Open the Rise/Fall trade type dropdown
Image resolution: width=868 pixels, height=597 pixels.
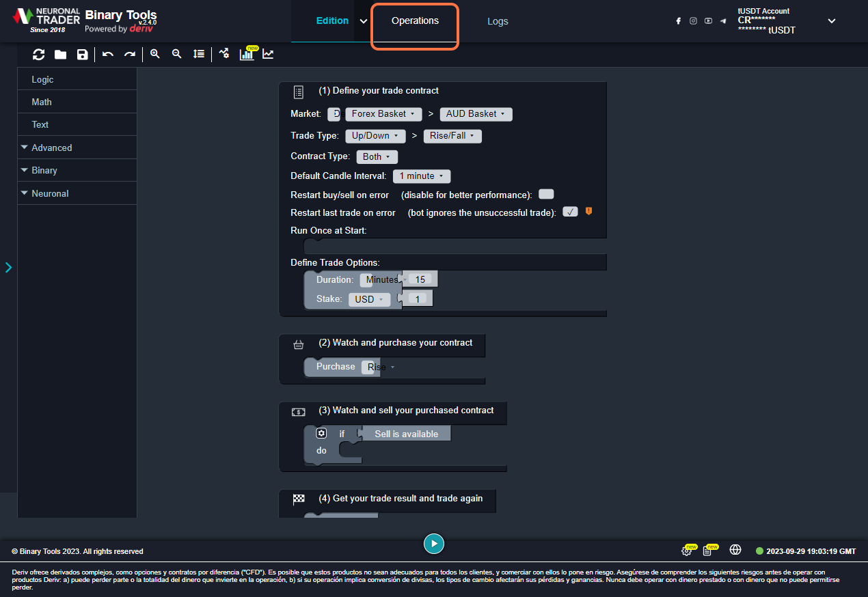point(452,136)
